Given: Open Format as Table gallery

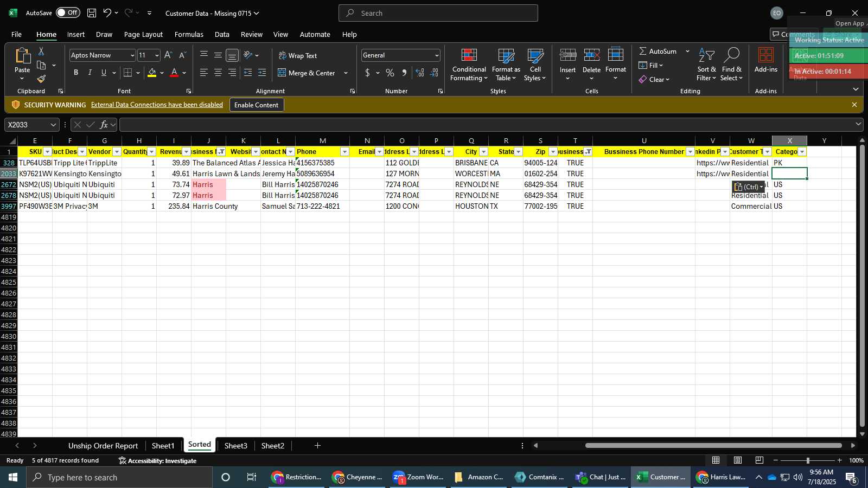Looking at the screenshot, I should pyautogui.click(x=506, y=65).
